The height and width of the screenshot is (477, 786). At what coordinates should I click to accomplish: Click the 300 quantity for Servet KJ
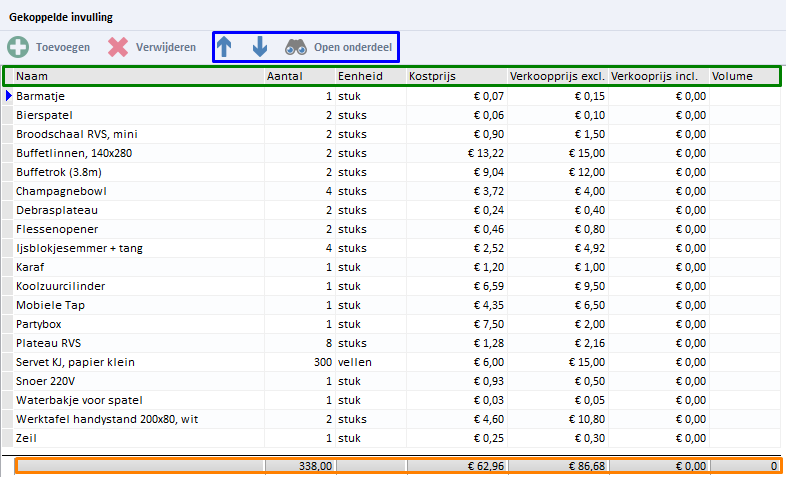click(322, 362)
